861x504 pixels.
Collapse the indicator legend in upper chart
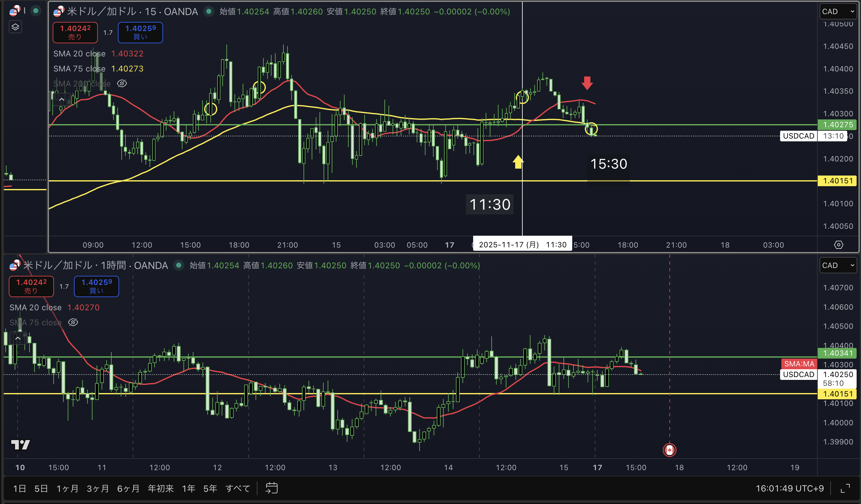(62, 100)
